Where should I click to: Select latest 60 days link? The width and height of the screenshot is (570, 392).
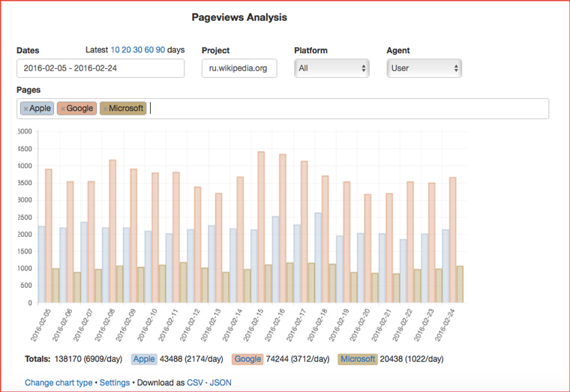[x=148, y=50]
